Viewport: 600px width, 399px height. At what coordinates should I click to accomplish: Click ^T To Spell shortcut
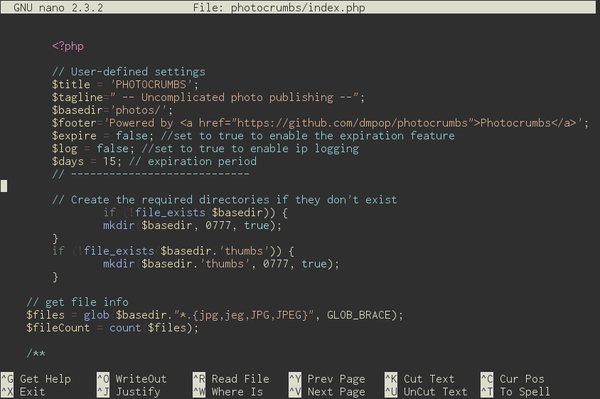point(516,392)
